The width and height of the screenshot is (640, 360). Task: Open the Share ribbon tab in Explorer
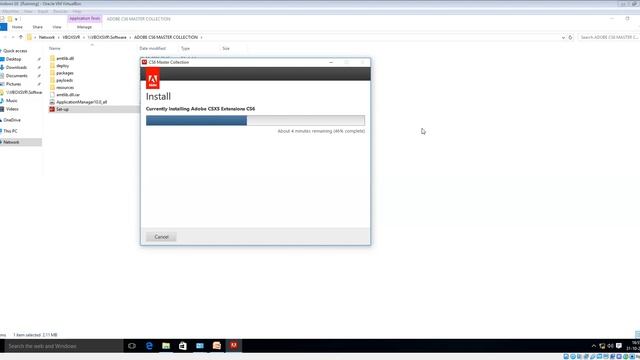pyautogui.click(x=38, y=27)
